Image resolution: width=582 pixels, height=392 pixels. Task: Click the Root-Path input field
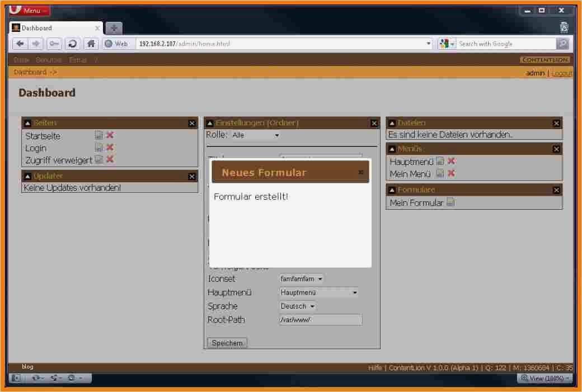[320, 320]
